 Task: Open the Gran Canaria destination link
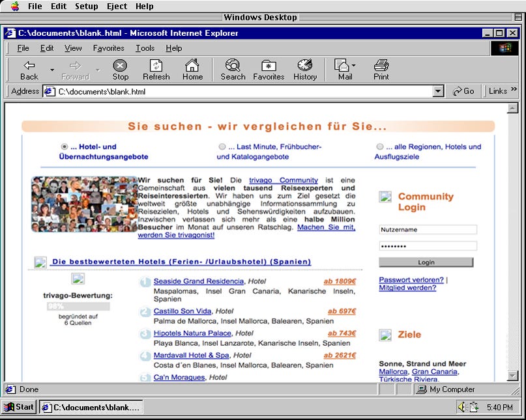click(434, 371)
